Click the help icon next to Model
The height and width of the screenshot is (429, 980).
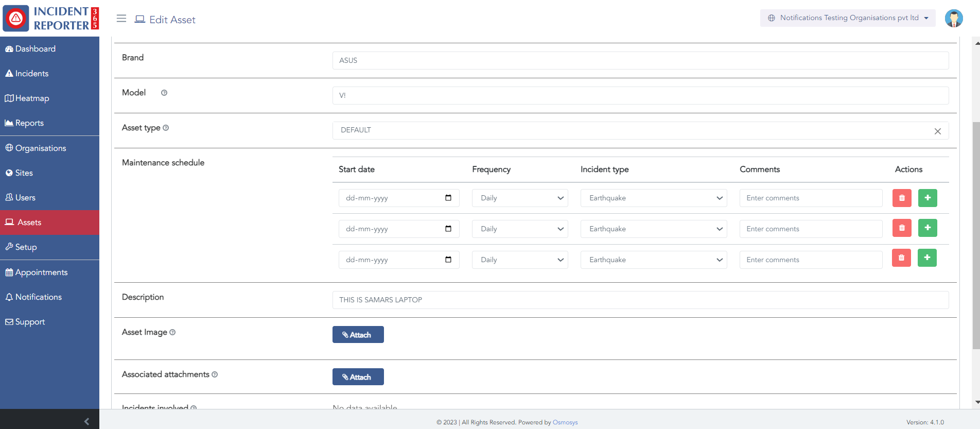[164, 93]
